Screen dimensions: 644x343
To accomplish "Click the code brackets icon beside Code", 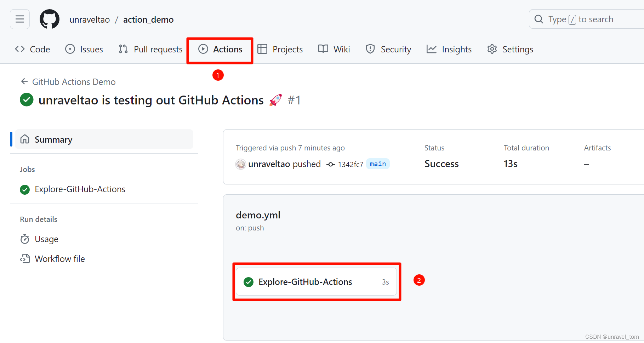I will (20, 49).
